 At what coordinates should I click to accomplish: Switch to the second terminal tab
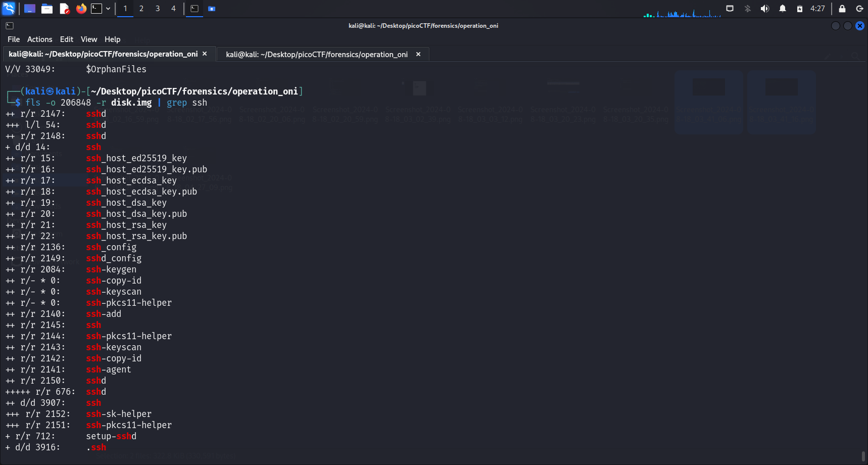[317, 55]
